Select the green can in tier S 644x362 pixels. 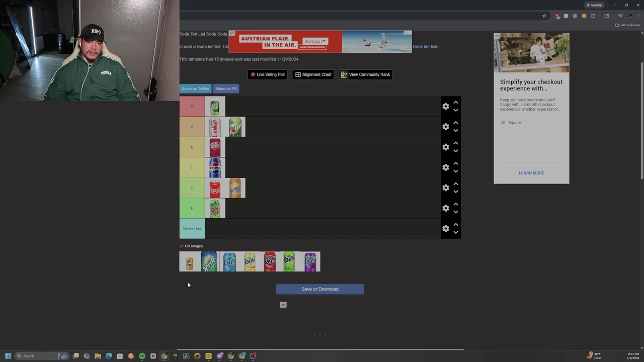coord(215,106)
